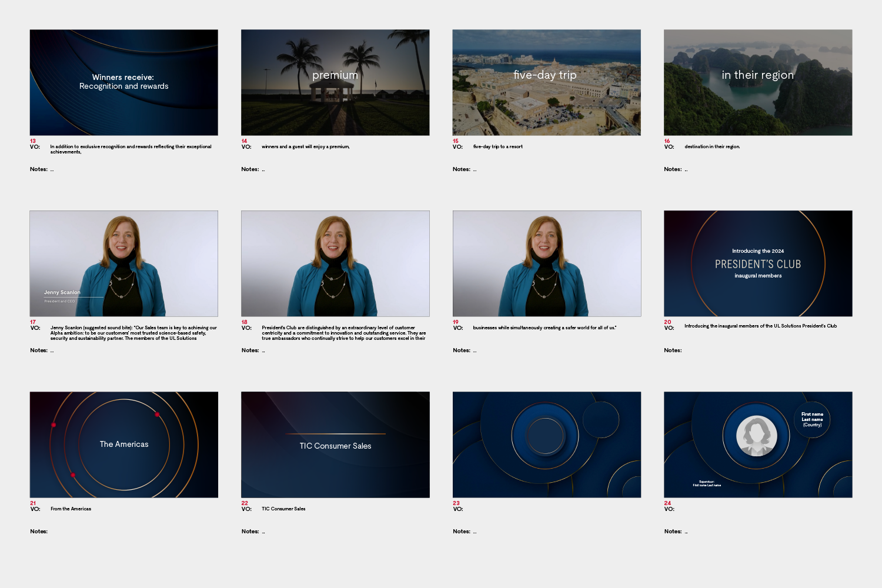
Task: Open the 'five-day trip' aerial city thumbnail
Action: [x=546, y=82]
